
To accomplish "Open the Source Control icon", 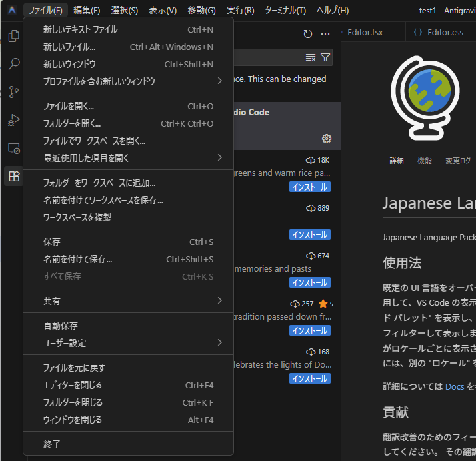I will click(13, 92).
